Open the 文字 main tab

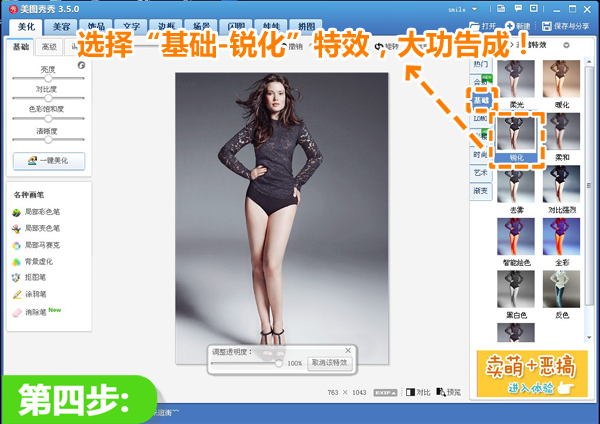point(131,26)
